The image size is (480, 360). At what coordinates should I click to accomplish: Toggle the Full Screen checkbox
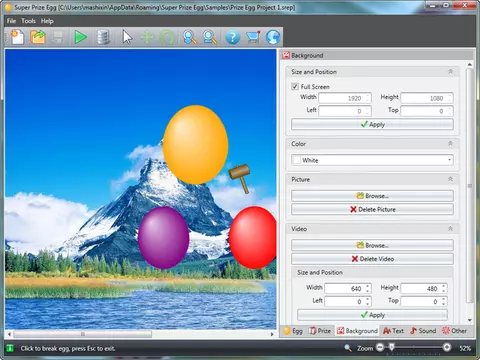(295, 86)
